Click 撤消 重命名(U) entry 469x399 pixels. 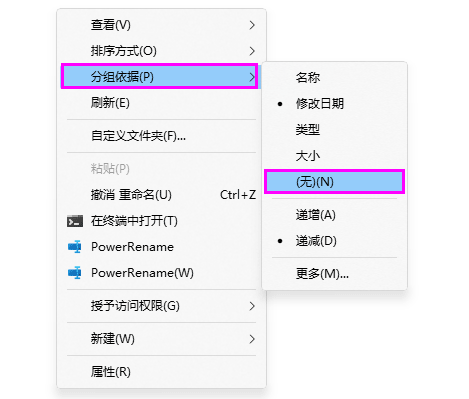[161, 195]
